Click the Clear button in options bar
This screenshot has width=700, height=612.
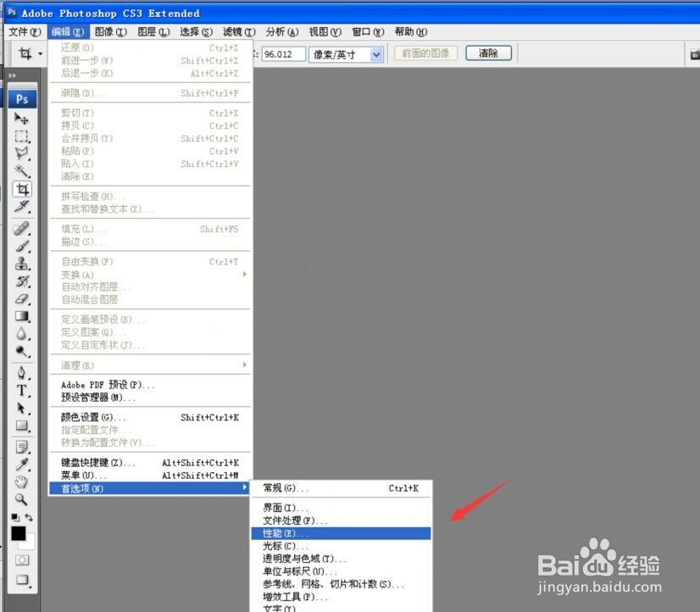[x=488, y=53]
